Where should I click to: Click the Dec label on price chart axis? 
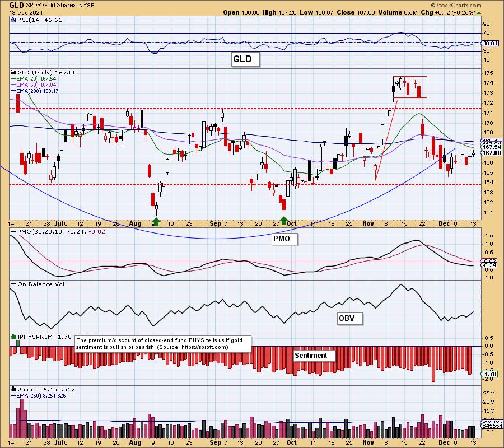tap(444, 223)
